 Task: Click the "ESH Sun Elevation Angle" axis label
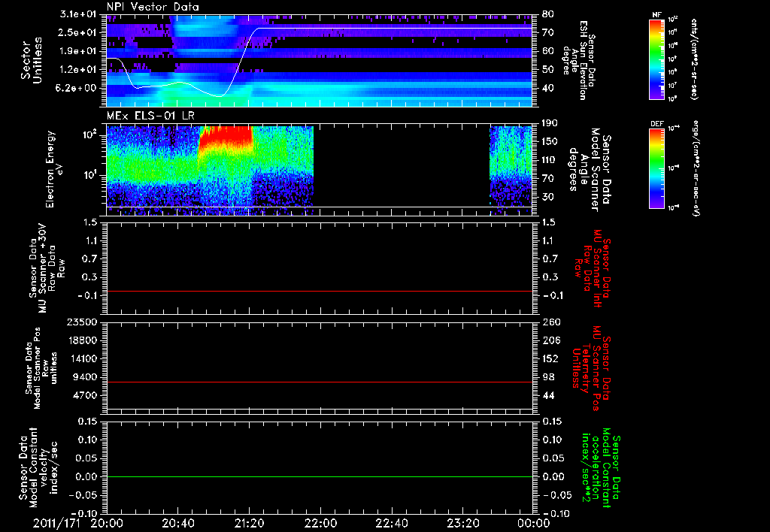578,60
